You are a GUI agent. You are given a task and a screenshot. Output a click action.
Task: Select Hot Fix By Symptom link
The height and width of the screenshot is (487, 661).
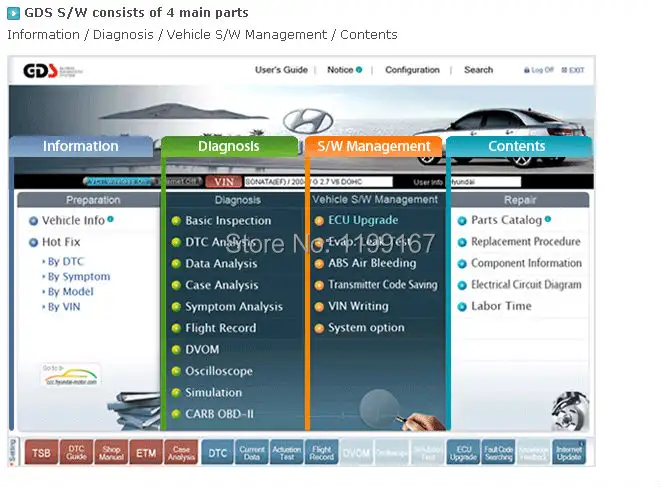tap(79, 277)
